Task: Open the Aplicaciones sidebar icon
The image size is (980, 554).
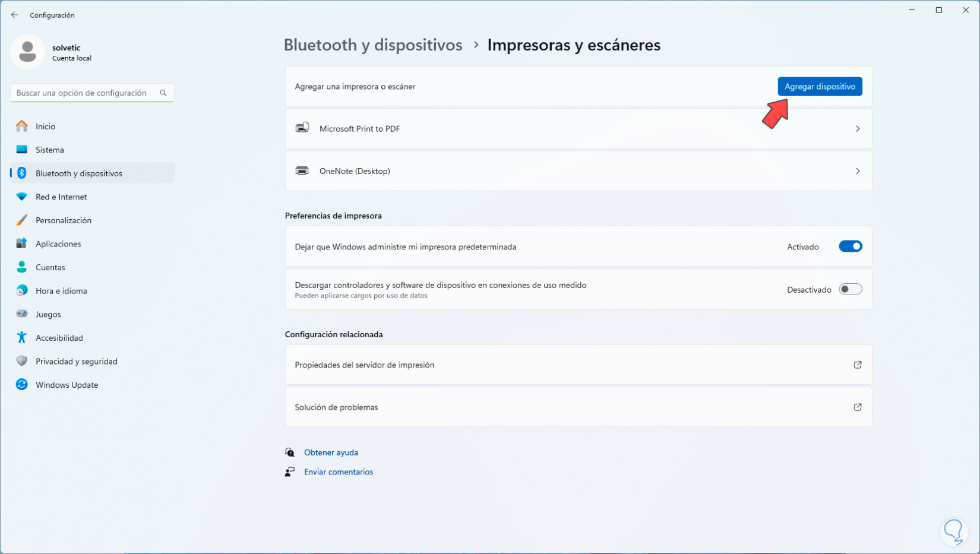Action: [22, 243]
